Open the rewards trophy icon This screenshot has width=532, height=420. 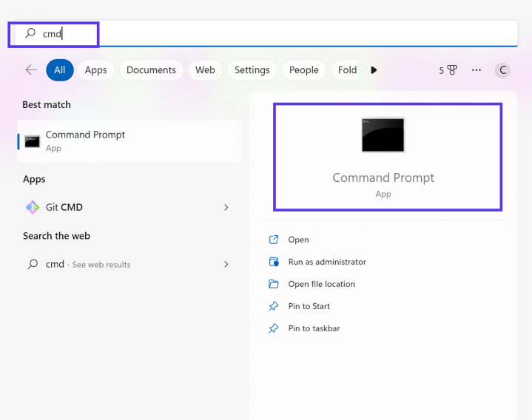(452, 70)
